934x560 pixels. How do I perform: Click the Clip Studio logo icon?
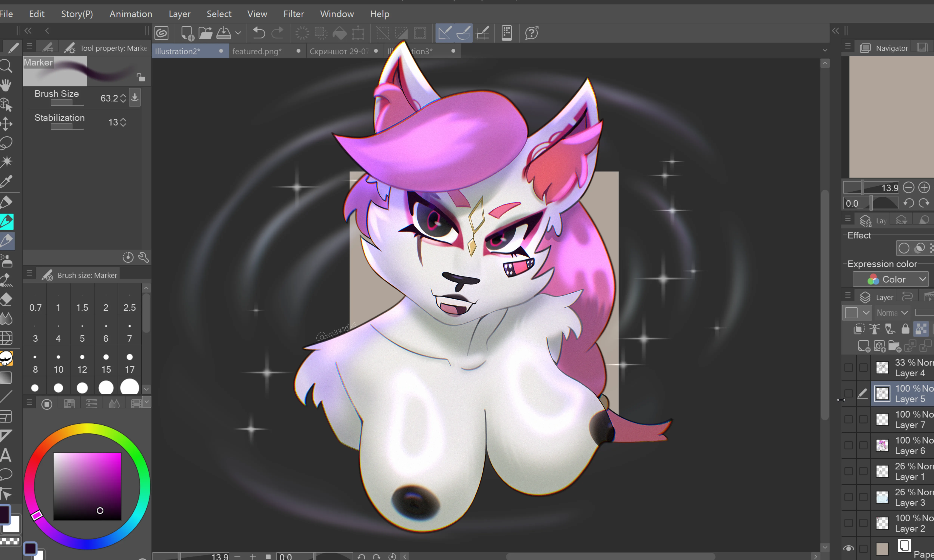(x=161, y=33)
